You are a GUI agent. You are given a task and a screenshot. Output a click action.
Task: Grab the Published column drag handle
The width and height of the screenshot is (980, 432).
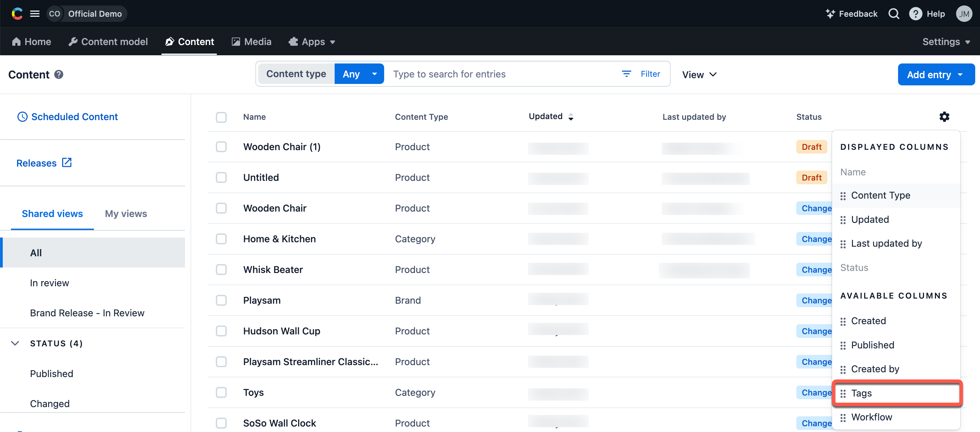843,345
